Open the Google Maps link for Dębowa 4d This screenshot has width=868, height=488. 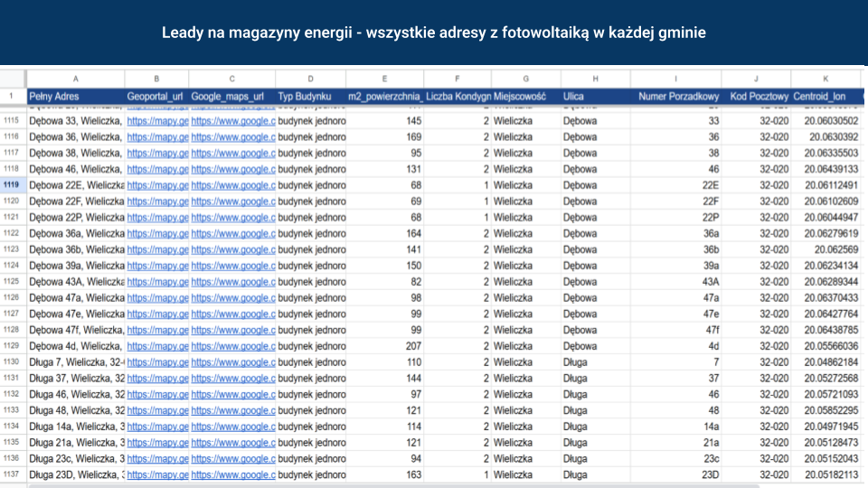click(233, 346)
